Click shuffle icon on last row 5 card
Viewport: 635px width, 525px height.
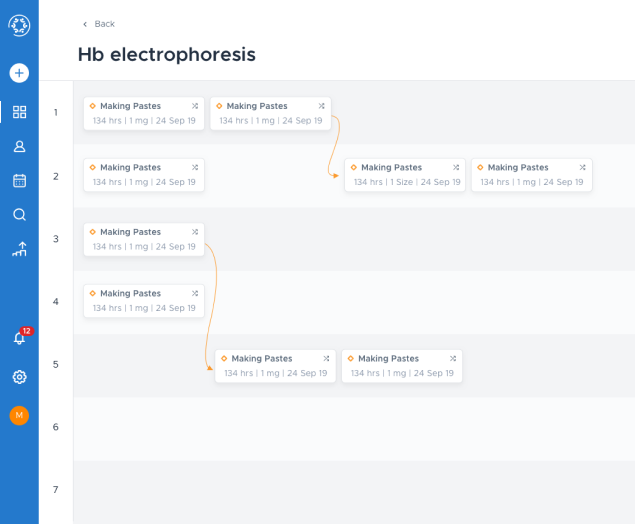(x=453, y=358)
